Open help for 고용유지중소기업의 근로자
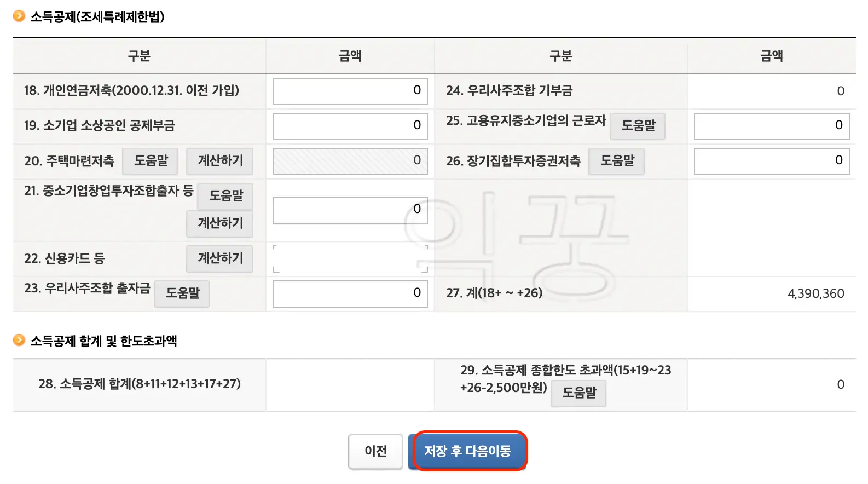This screenshot has height=484, width=868. (638, 126)
